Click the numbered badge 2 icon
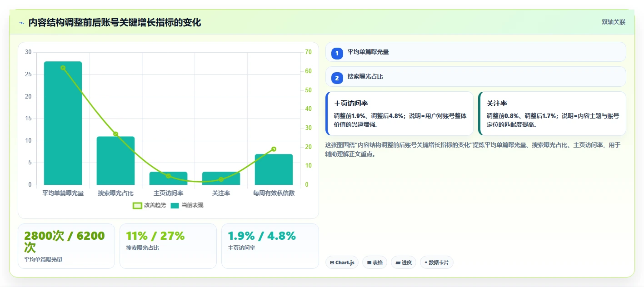 pyautogui.click(x=337, y=78)
